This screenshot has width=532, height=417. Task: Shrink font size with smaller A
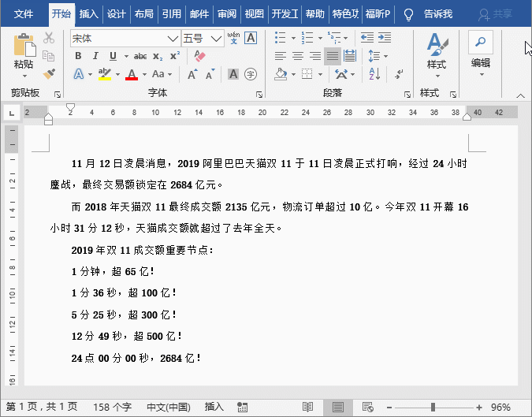tap(210, 73)
